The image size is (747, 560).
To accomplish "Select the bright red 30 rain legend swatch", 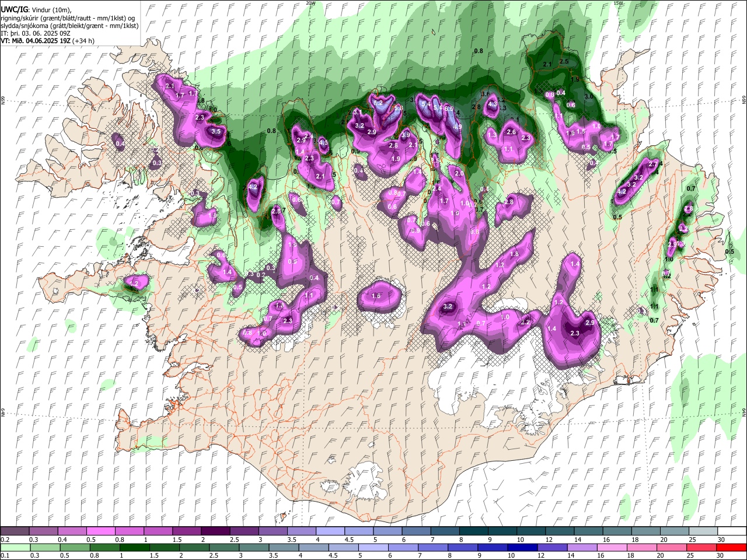I will click(x=731, y=547).
